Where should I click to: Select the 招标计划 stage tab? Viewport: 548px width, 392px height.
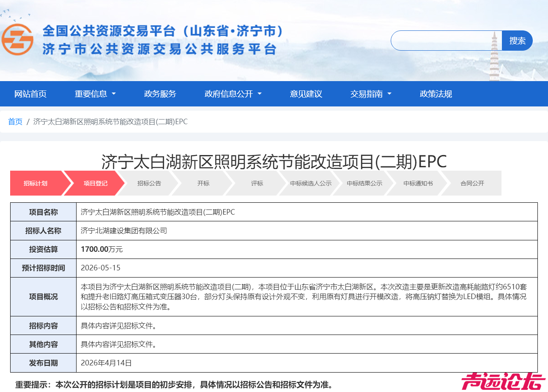pos(35,183)
